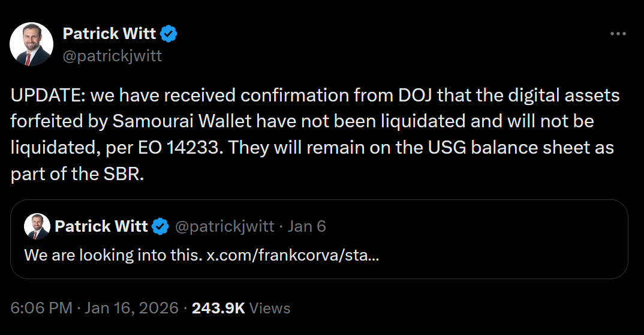Open the quoted "We are looking into this" text
Image resolution: width=644 pixels, height=335 pixels.
click(x=112, y=255)
